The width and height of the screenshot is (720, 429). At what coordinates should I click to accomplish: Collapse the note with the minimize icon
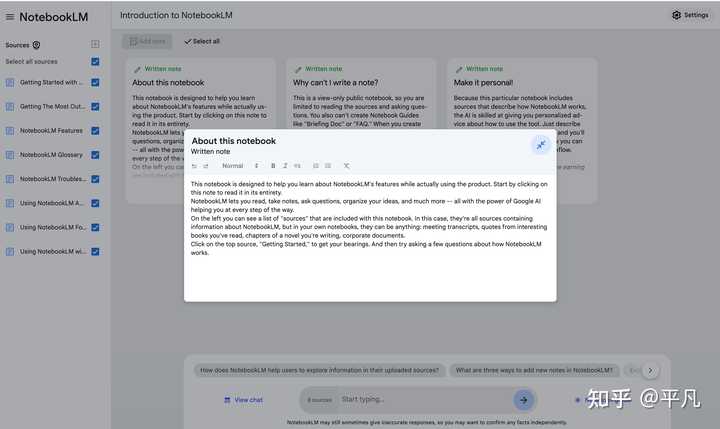pyautogui.click(x=541, y=145)
